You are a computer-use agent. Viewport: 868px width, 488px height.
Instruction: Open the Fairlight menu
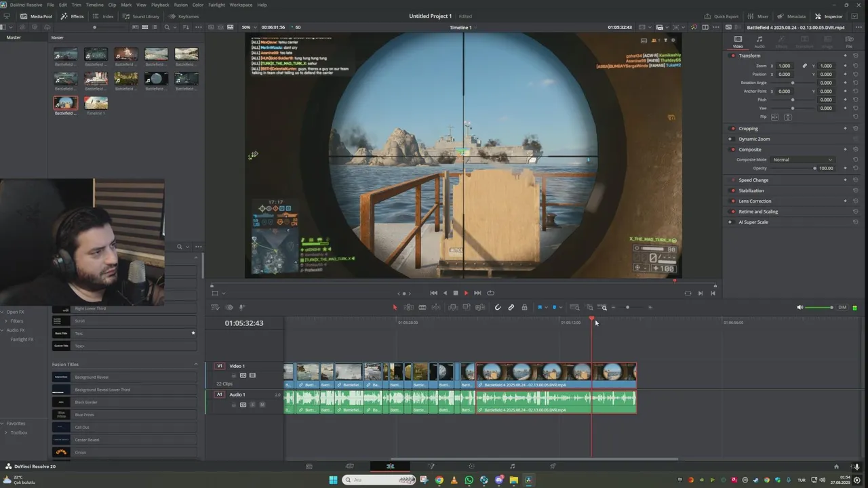click(216, 5)
